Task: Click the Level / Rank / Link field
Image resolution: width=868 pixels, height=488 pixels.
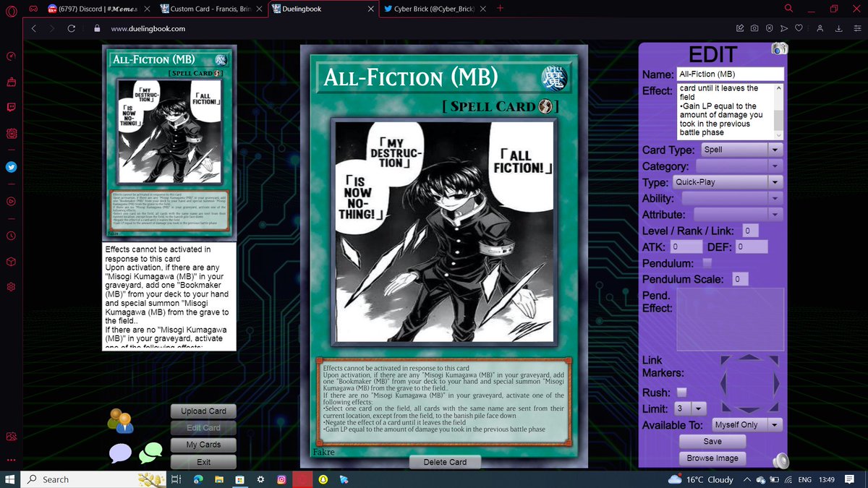Action: 749,231
